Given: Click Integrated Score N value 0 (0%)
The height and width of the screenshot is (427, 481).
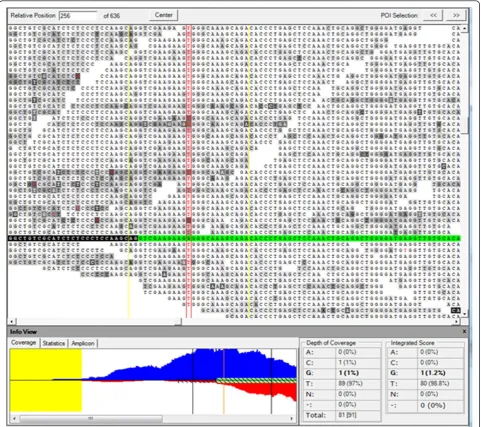Looking at the screenshot, I should pos(430,394).
